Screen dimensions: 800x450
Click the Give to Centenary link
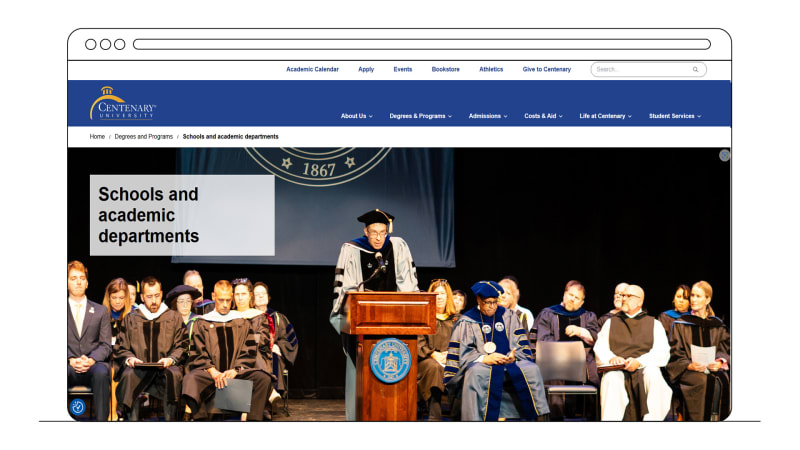pyautogui.click(x=546, y=70)
